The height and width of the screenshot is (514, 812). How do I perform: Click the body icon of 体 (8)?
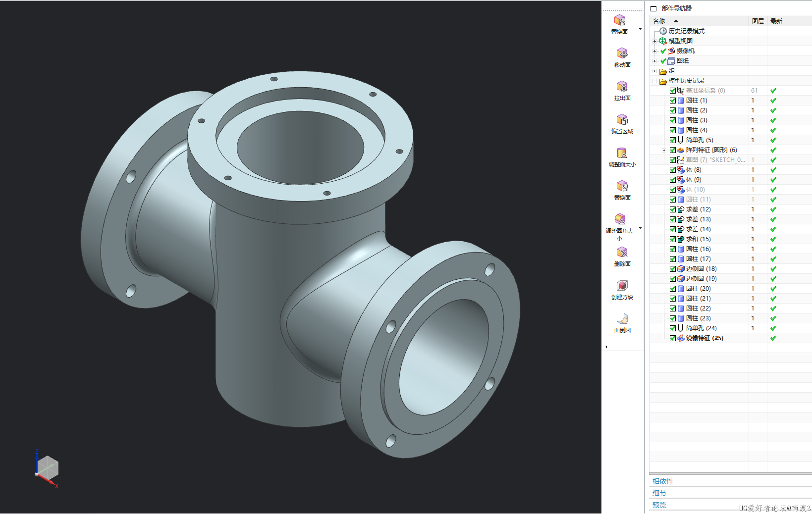tap(681, 169)
